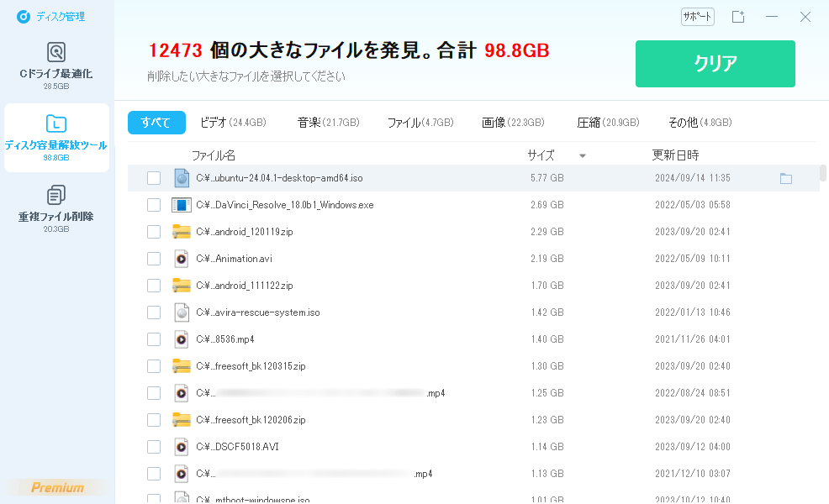Check the 1.13 GB mp4 file checkbox
The height and width of the screenshot is (504, 829).
(x=154, y=474)
